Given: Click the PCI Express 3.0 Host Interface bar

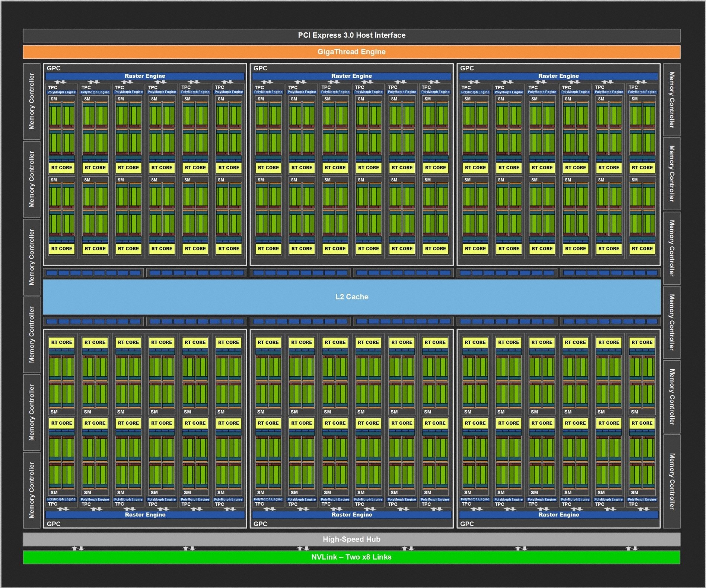Looking at the screenshot, I should click(x=351, y=35).
